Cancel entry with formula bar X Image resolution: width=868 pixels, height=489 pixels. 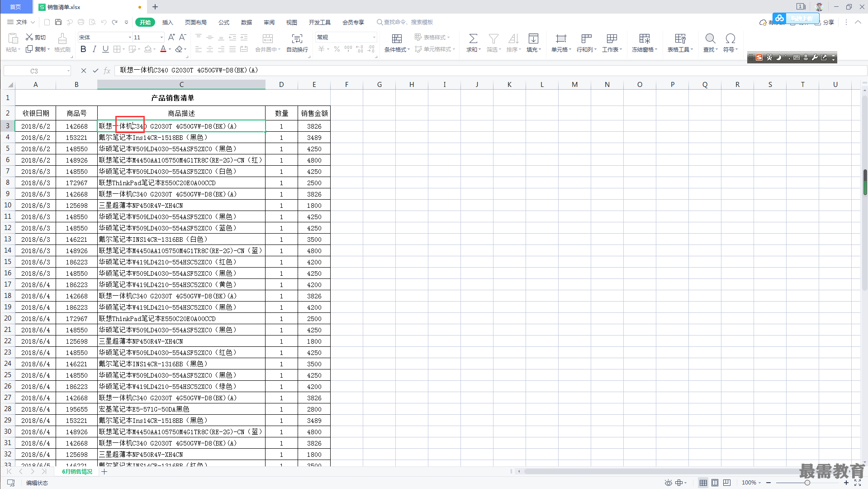(83, 70)
